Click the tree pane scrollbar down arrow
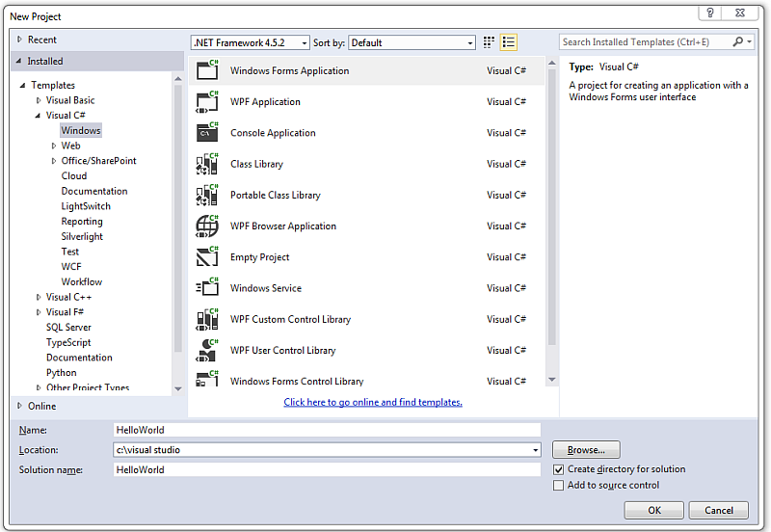Image resolution: width=771 pixels, height=532 pixels. [x=178, y=388]
